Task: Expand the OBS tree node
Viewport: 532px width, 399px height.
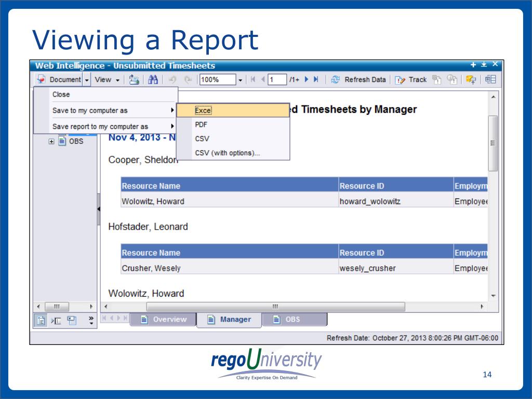Action: (x=51, y=141)
